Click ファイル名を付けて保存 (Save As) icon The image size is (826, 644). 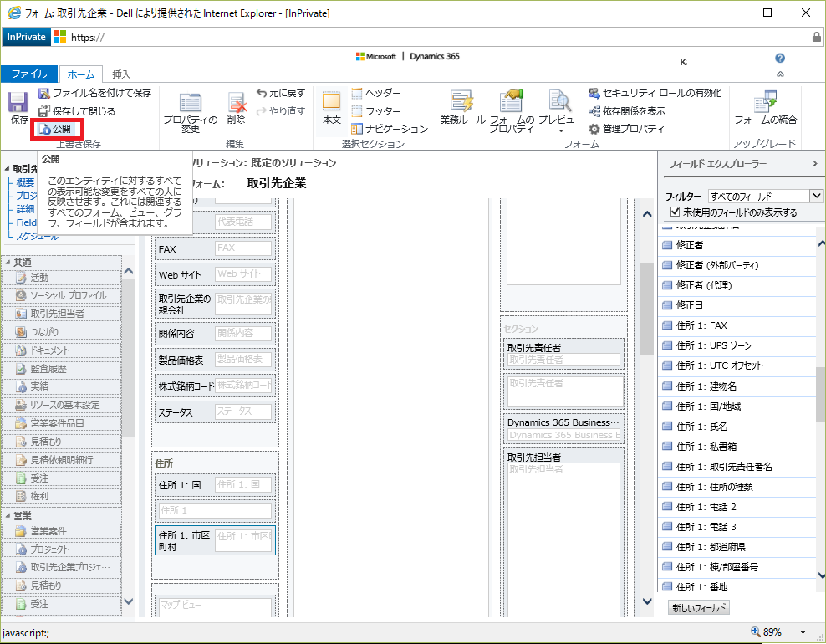pos(44,94)
